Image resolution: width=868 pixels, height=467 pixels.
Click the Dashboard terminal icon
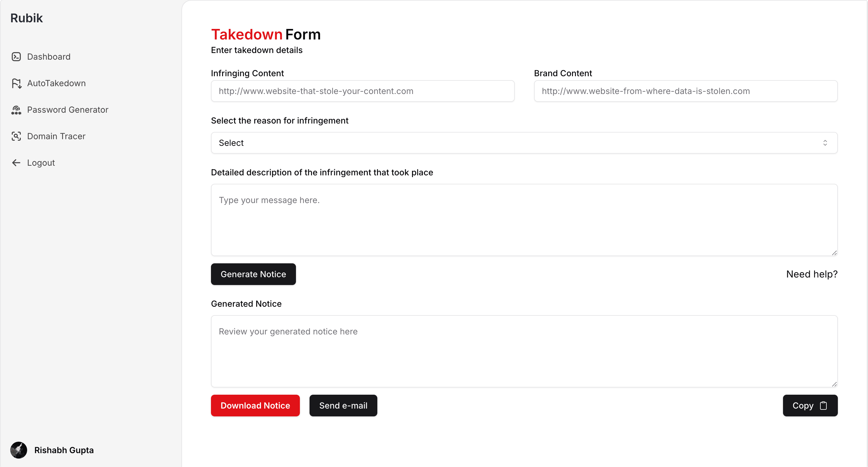(16, 57)
